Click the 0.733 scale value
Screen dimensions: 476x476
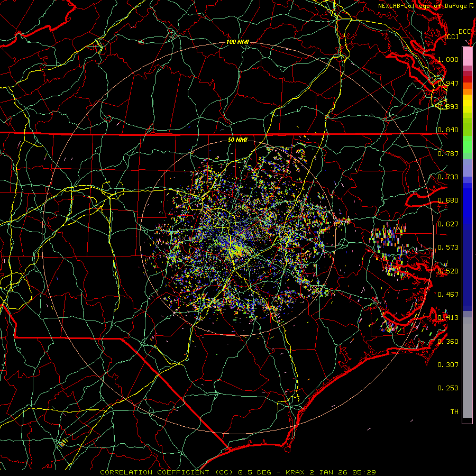pos(448,177)
